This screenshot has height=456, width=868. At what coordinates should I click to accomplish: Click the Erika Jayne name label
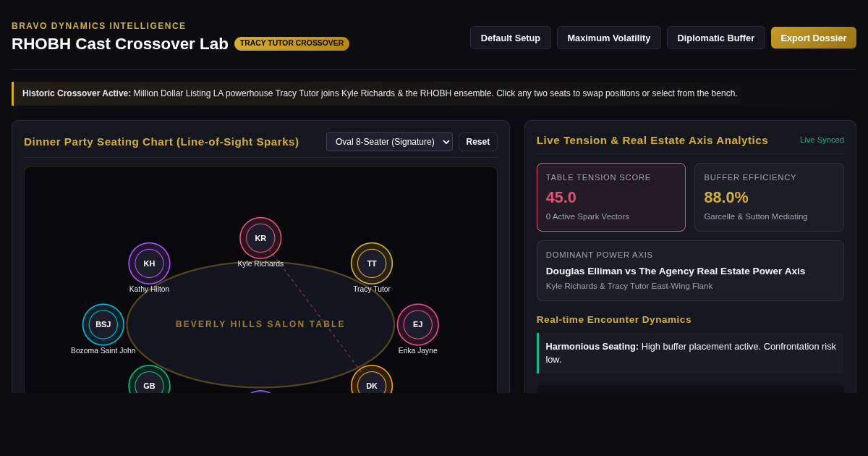[418, 351]
